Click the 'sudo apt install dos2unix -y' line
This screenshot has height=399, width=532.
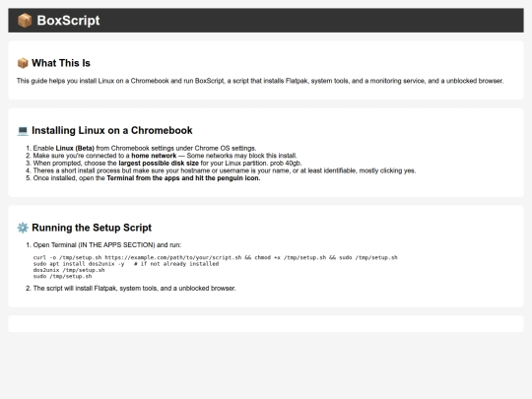click(x=126, y=264)
